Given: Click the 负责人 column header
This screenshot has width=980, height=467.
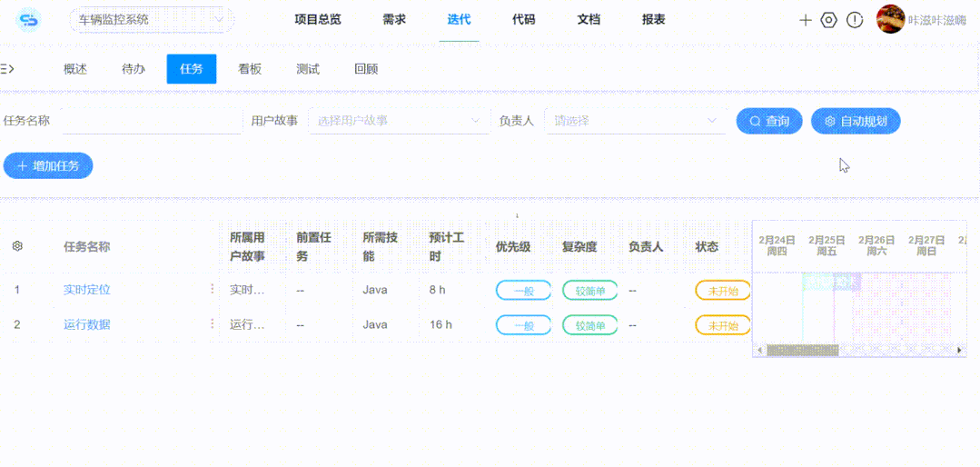Looking at the screenshot, I should [647, 246].
